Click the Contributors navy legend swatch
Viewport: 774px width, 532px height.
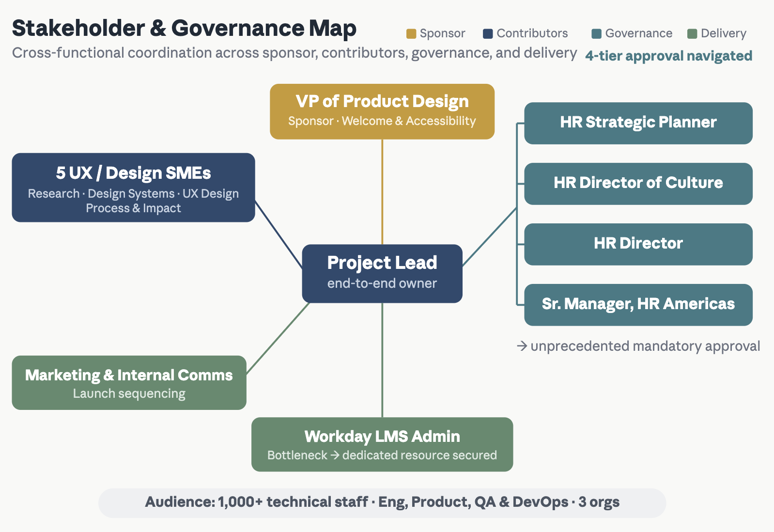point(488,33)
